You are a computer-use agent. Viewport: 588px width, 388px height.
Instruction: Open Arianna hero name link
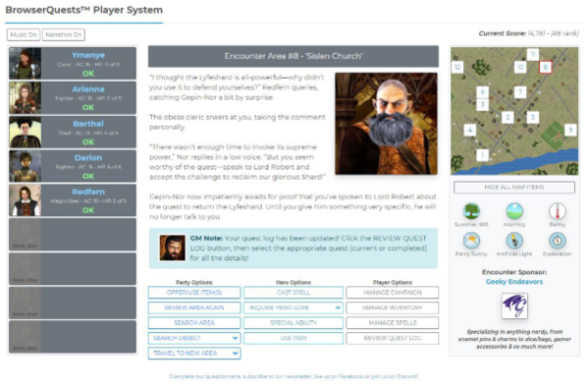[x=88, y=89]
